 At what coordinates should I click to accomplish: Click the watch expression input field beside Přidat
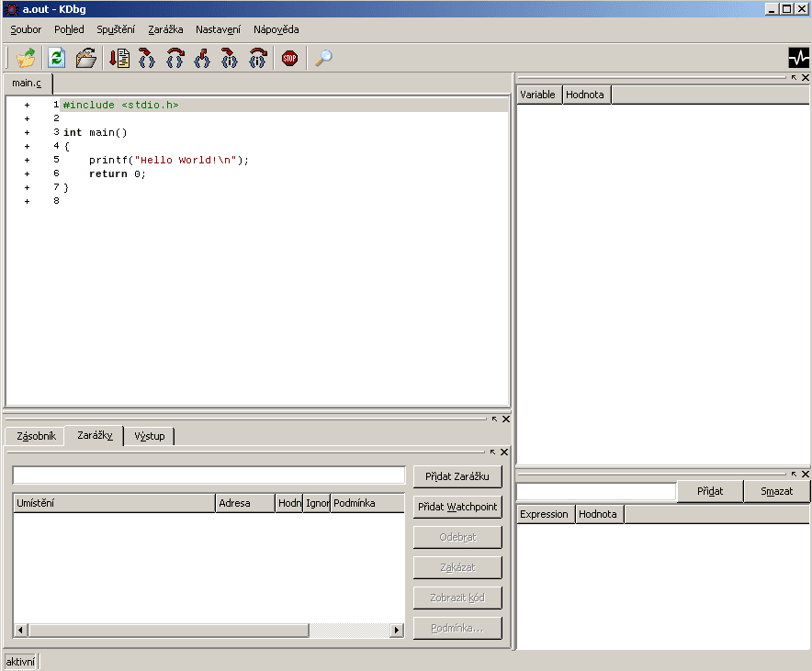[x=596, y=491]
